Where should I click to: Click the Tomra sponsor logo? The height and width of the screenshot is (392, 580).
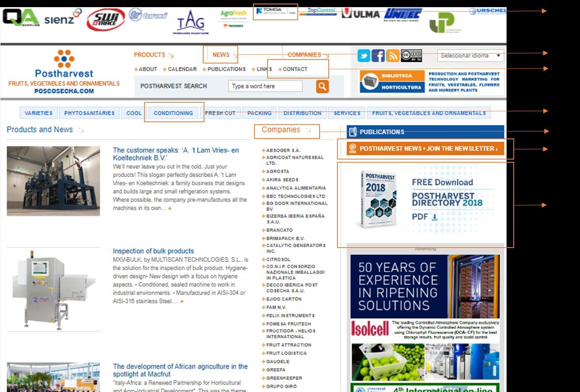point(276,11)
